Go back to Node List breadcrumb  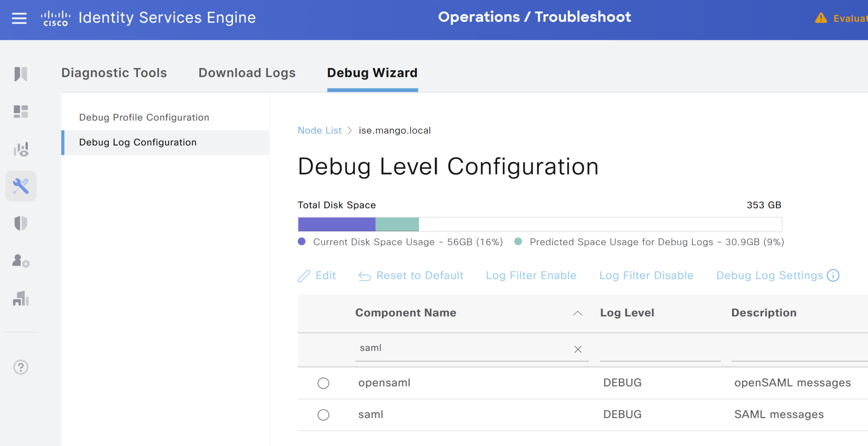pyautogui.click(x=320, y=130)
